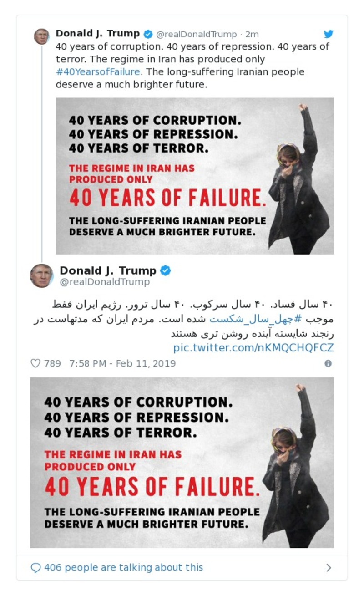Open the upper '40 Years of Failure' image

point(195,175)
